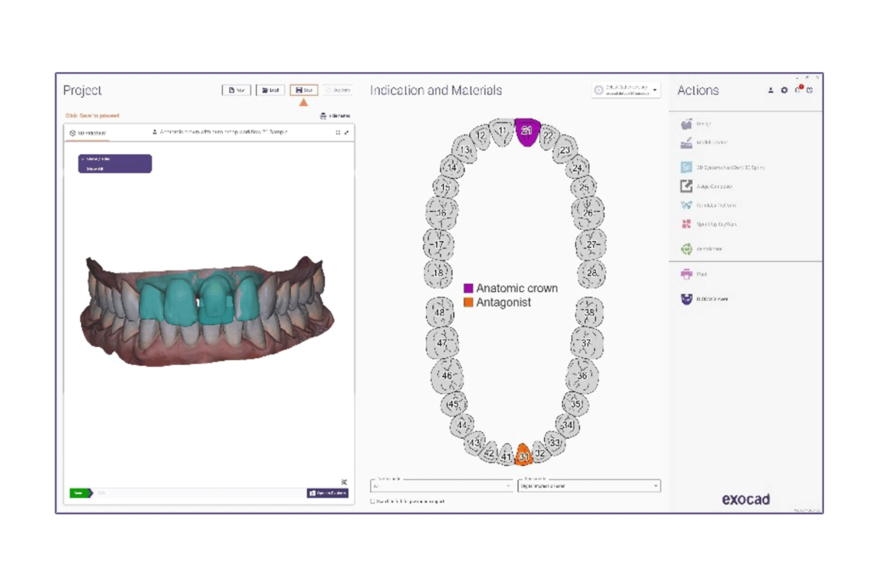
Task: Open the default settings dropdown near Indication header
Action: pyautogui.click(x=626, y=90)
